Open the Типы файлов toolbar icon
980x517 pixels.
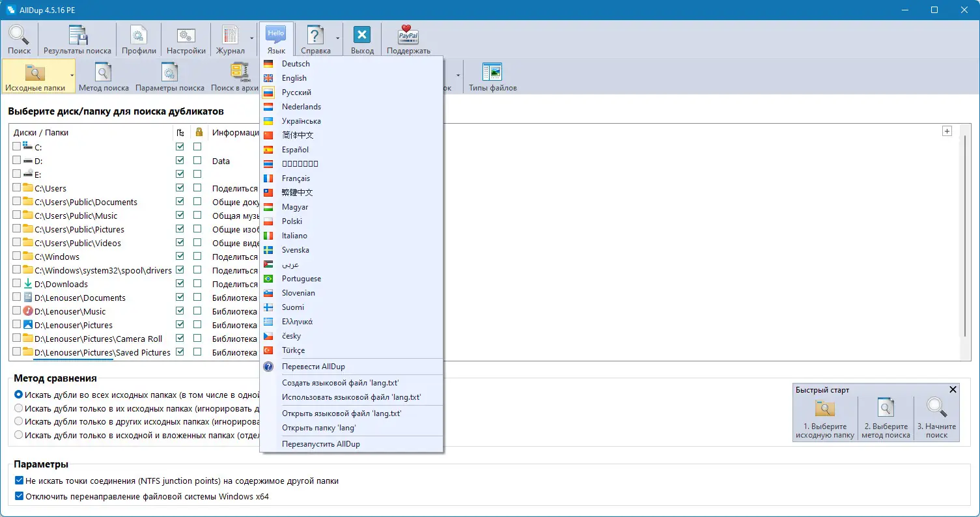(492, 72)
